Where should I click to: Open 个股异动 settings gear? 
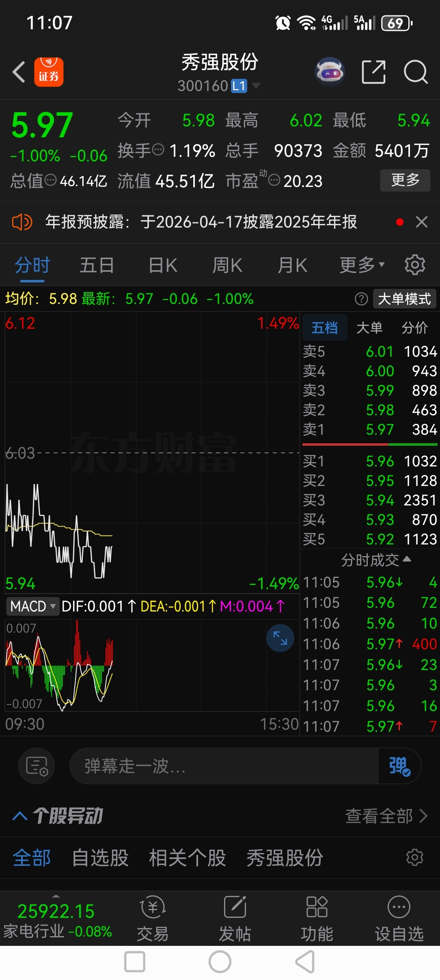coord(415,858)
